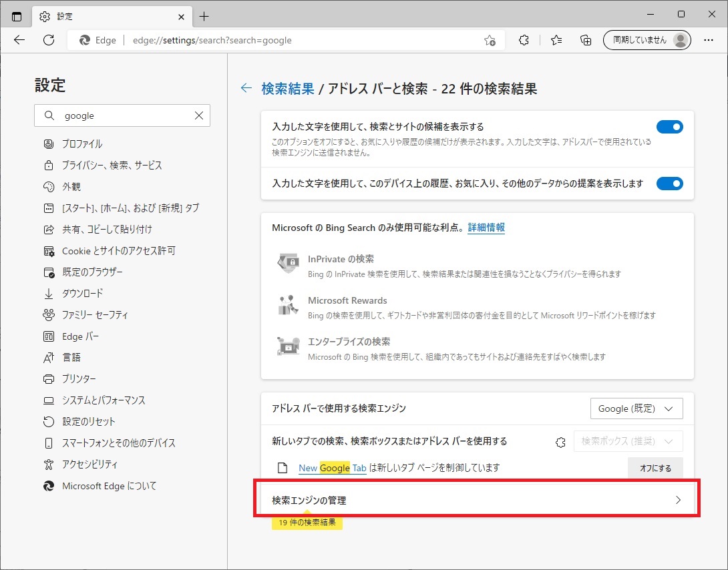Viewport: 728px width, 570px height.
Task: Click the Microsoft Rewards icon
Action: click(x=288, y=305)
